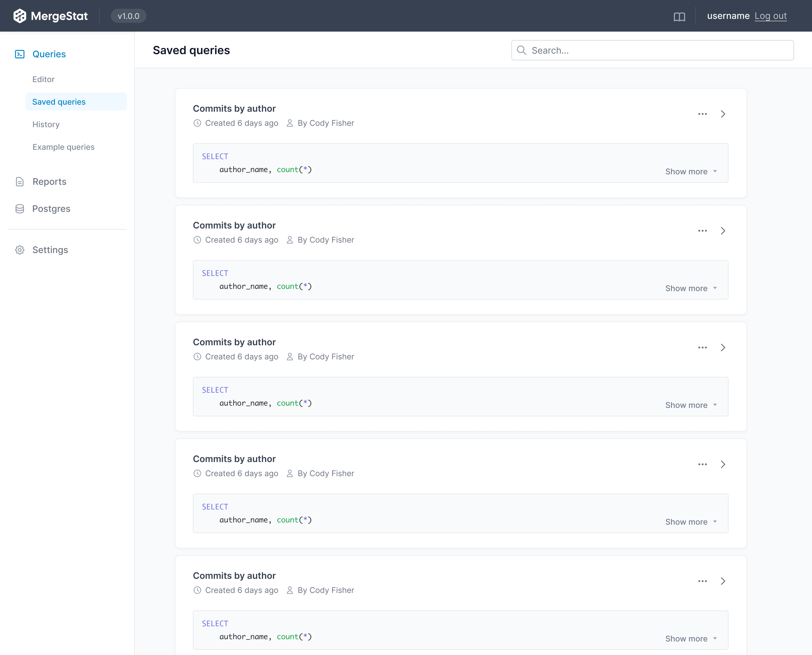Open the documentation book icon
The height and width of the screenshot is (655, 812).
tap(679, 16)
